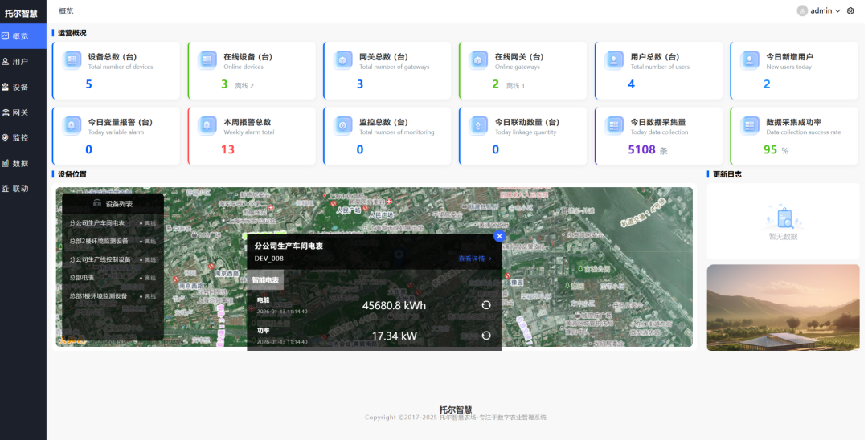
Task: Click the data collection value 5108
Action: coord(641,149)
